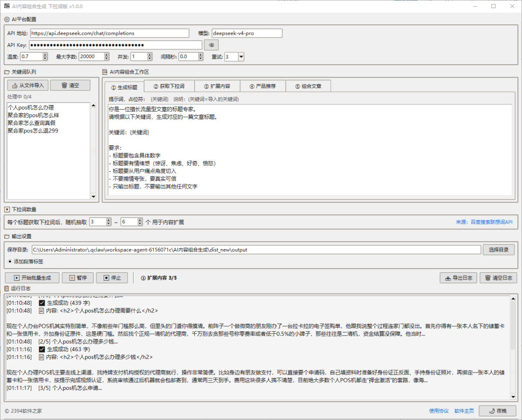Decrease 最大字数 with down arrow
The width and height of the screenshot is (522, 420).
point(107,59)
